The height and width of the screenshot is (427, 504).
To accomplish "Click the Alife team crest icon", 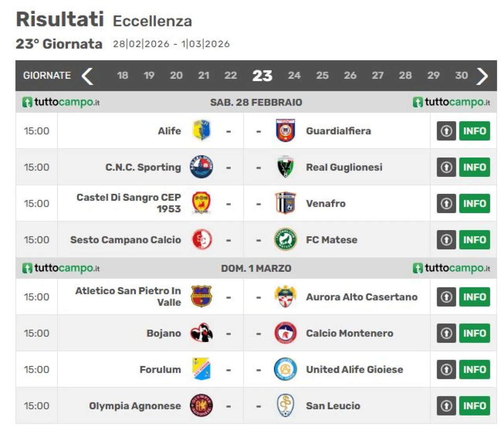I will pos(202,131).
